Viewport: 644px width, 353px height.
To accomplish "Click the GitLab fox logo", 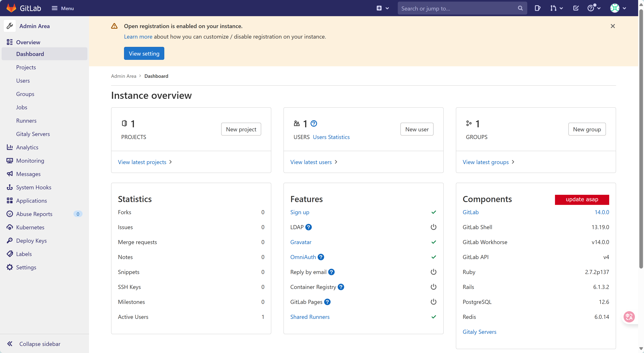I will [11, 8].
